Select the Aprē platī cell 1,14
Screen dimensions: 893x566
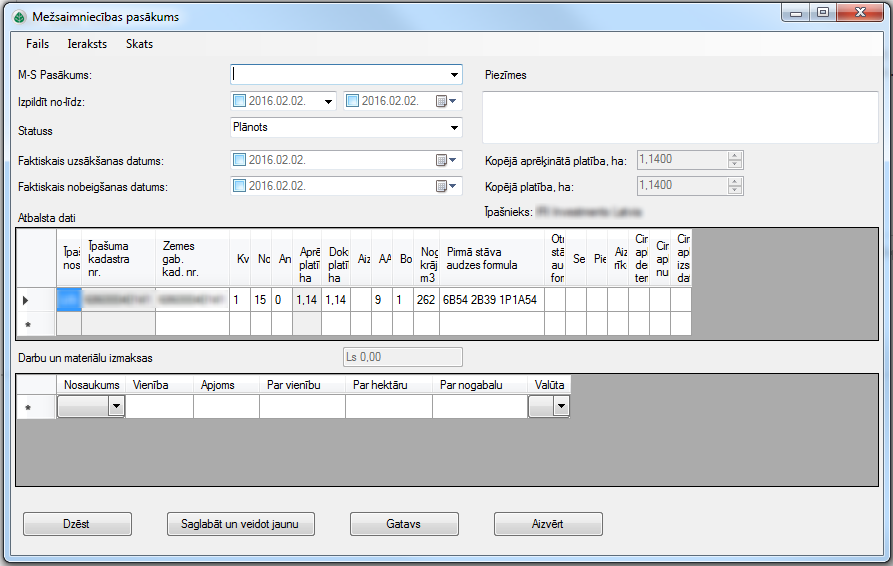point(307,300)
